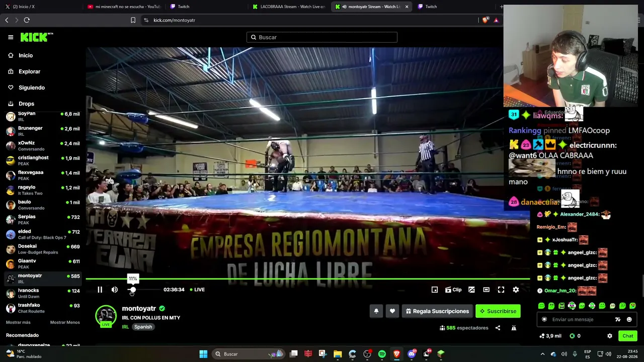This screenshot has width=644, height=362.
Task: Open 7TV emote menu in chat input
Action: (618, 319)
